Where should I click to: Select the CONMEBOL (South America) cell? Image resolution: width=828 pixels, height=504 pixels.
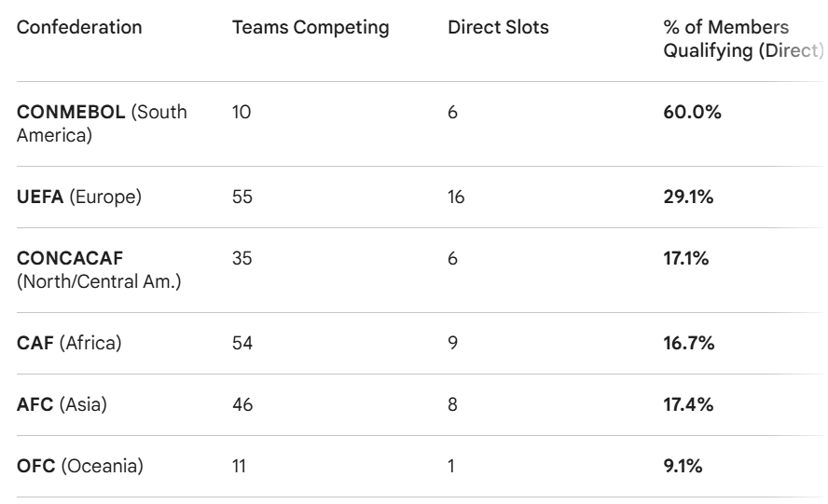(x=103, y=124)
